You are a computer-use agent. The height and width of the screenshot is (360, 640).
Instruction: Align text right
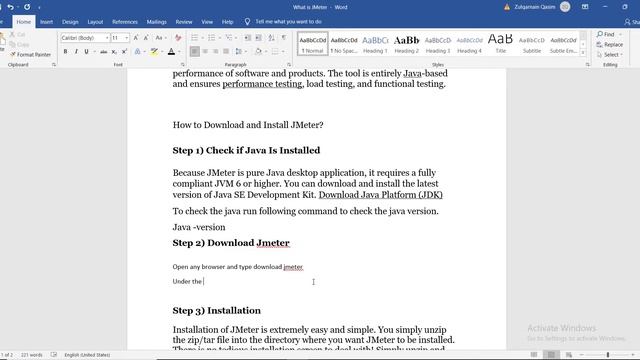click(216, 51)
